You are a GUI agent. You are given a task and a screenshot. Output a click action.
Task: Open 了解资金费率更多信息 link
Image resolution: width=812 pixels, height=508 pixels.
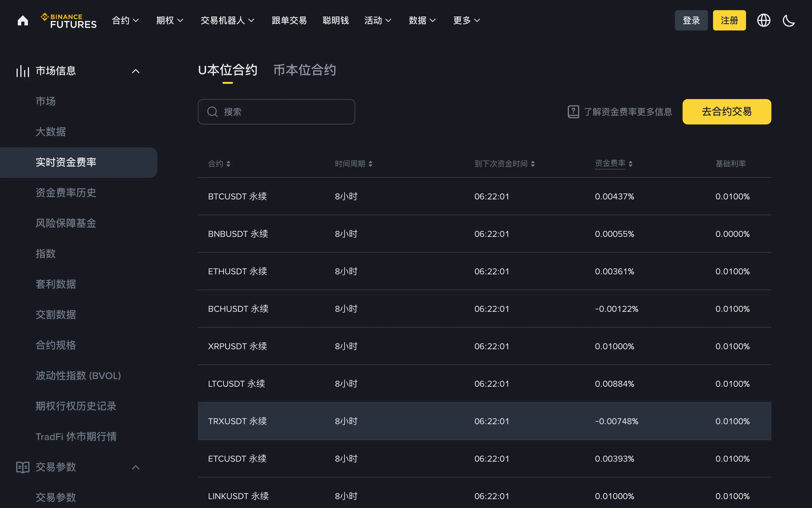tap(628, 111)
